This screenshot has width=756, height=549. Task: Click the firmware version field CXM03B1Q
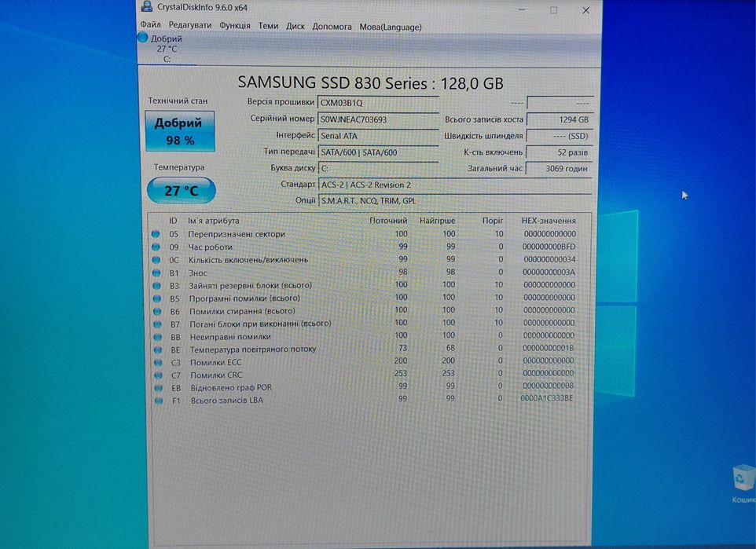coord(379,103)
